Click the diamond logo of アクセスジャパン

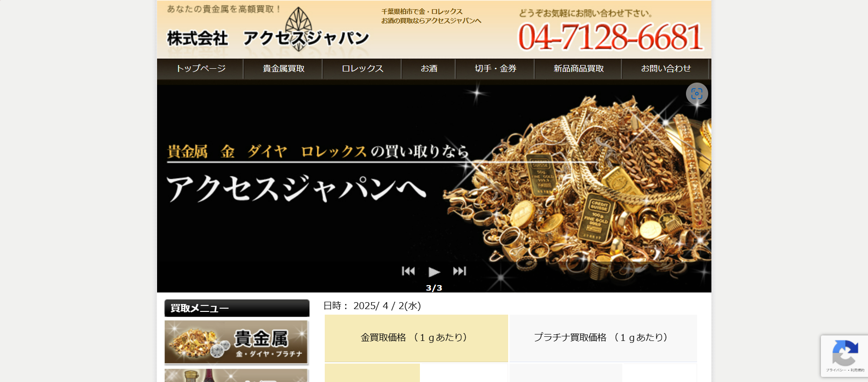(x=298, y=29)
